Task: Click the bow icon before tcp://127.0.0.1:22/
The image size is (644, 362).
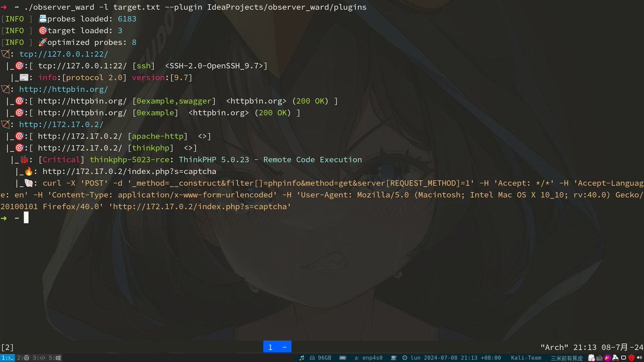Action: point(5,54)
